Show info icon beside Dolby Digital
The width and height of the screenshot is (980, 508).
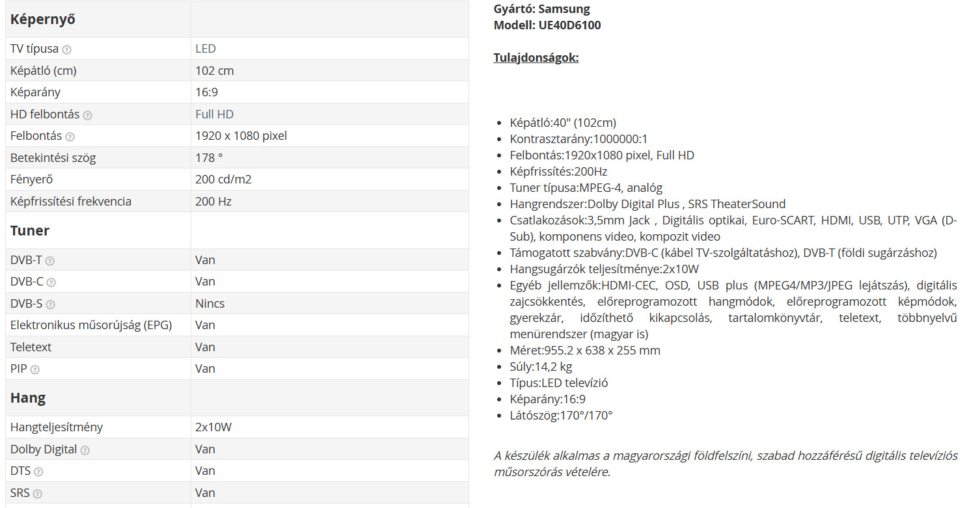point(85,450)
